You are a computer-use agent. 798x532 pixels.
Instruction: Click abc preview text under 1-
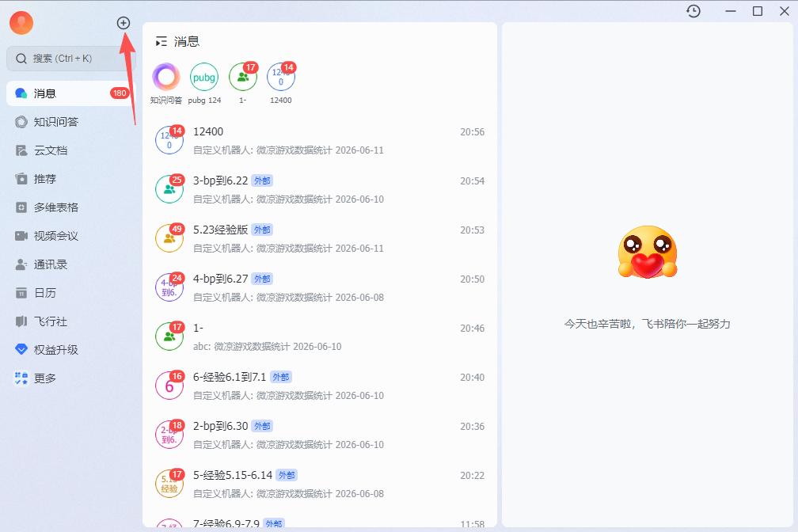point(268,346)
